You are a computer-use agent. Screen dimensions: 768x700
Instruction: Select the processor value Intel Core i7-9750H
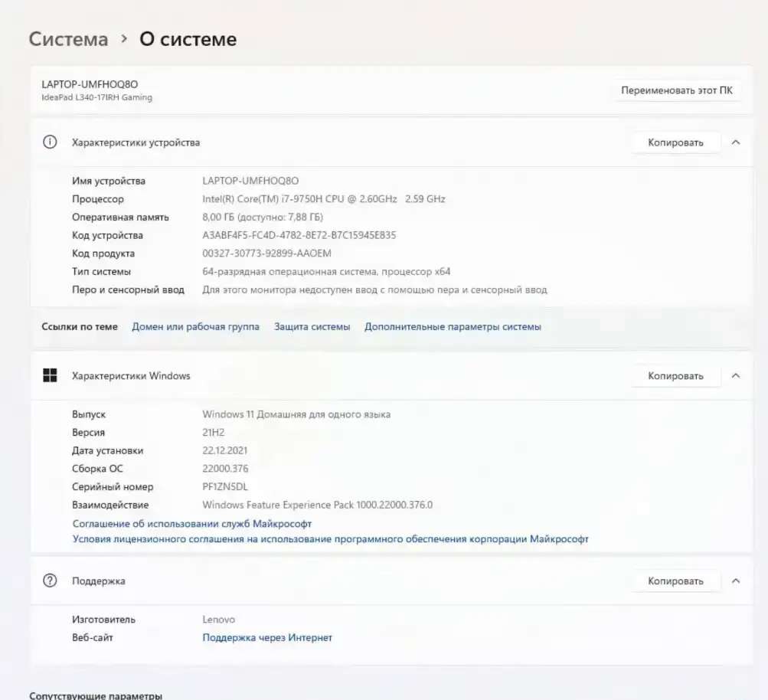click(324, 199)
